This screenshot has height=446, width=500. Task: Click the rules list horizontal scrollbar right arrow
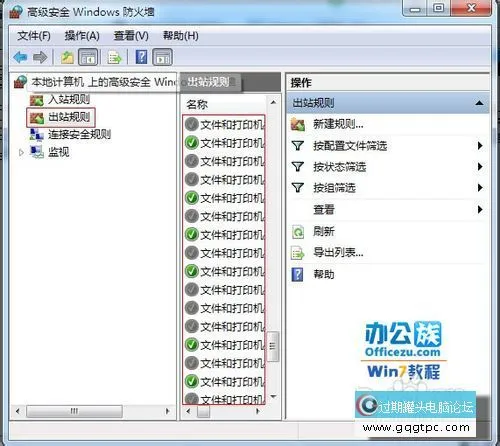click(257, 411)
